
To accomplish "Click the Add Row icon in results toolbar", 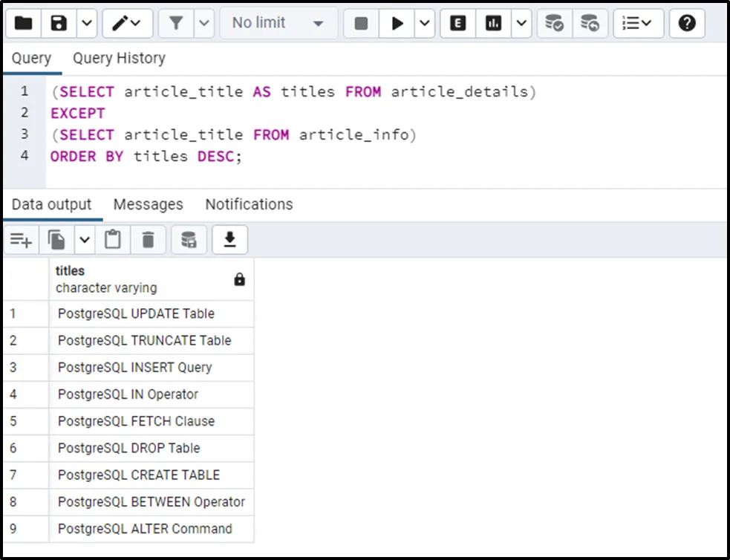I will coord(21,240).
